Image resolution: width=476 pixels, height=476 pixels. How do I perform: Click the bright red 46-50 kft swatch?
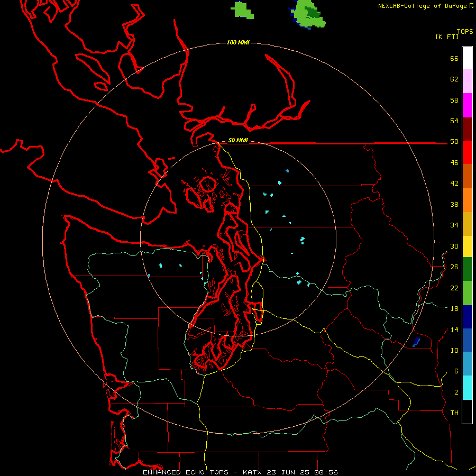coord(467,152)
